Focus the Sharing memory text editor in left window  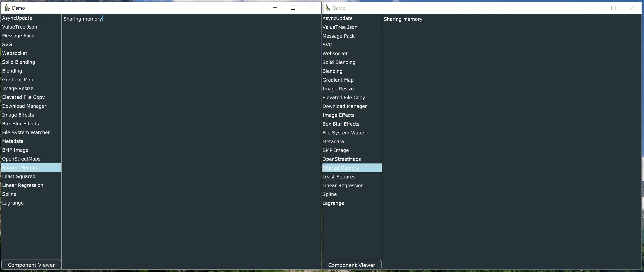point(191,141)
